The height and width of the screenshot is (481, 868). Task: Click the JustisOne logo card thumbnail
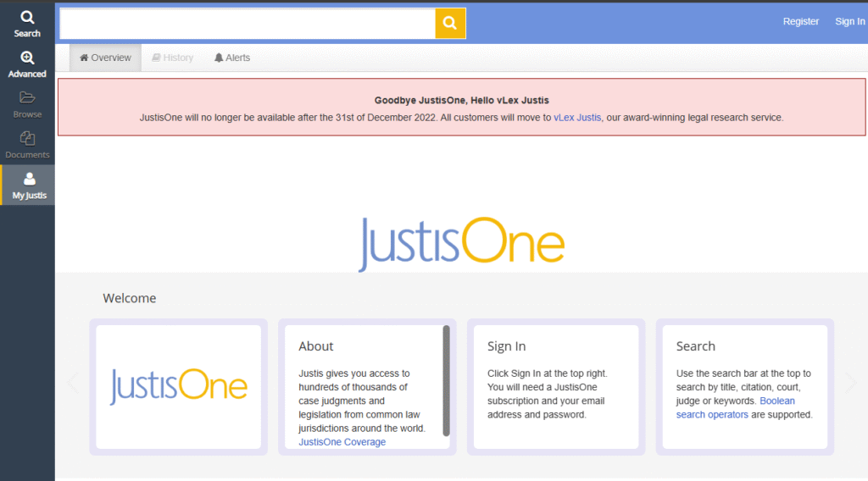tap(178, 386)
